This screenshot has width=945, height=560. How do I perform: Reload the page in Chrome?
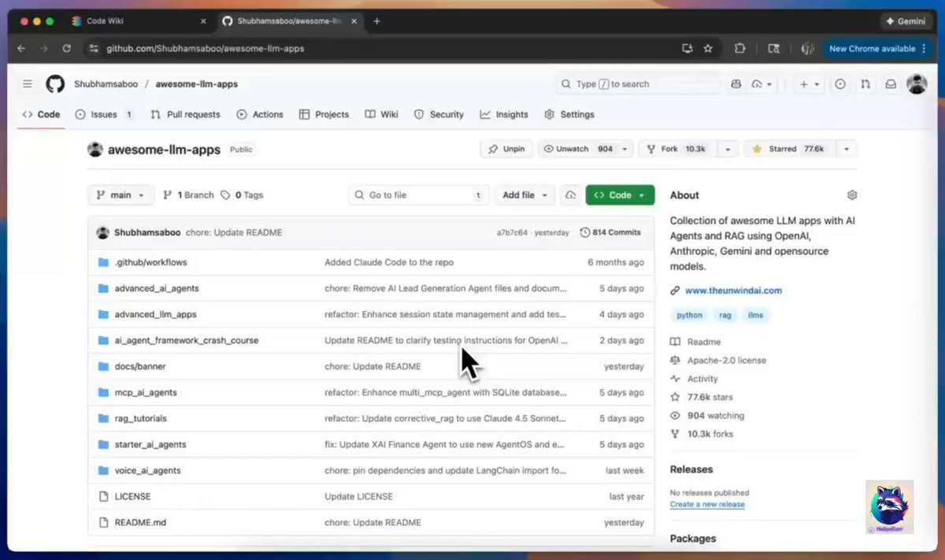[67, 48]
